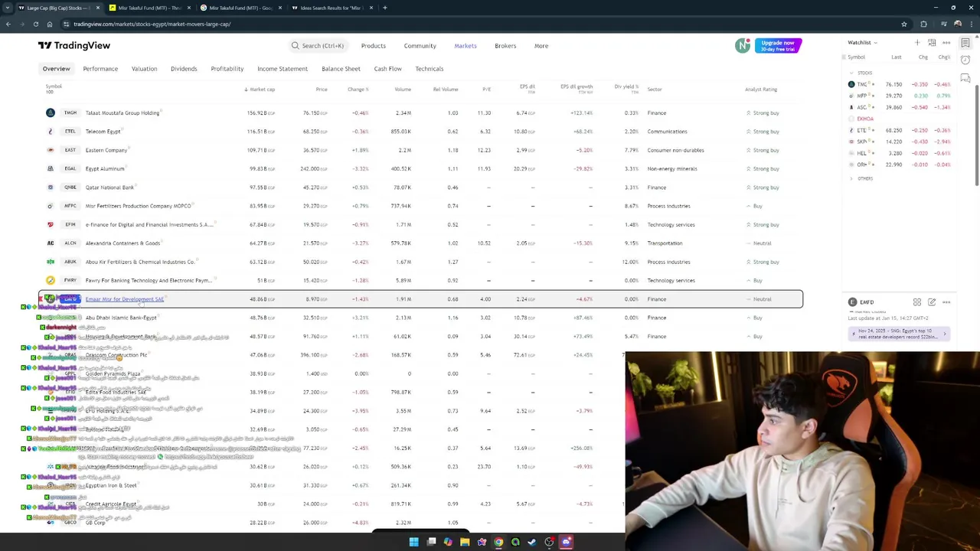
Task: Bookmark this page star icon
Action: (x=904, y=24)
